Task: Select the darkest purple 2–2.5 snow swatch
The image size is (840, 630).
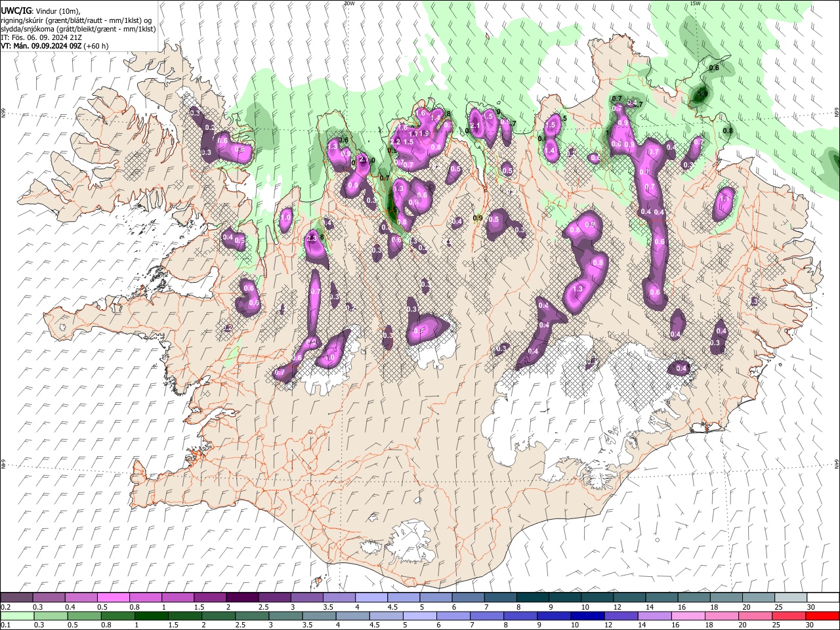Action: coord(241,598)
